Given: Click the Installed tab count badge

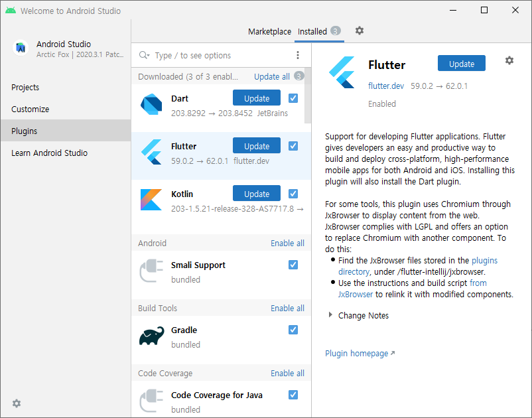Looking at the screenshot, I should [x=335, y=31].
